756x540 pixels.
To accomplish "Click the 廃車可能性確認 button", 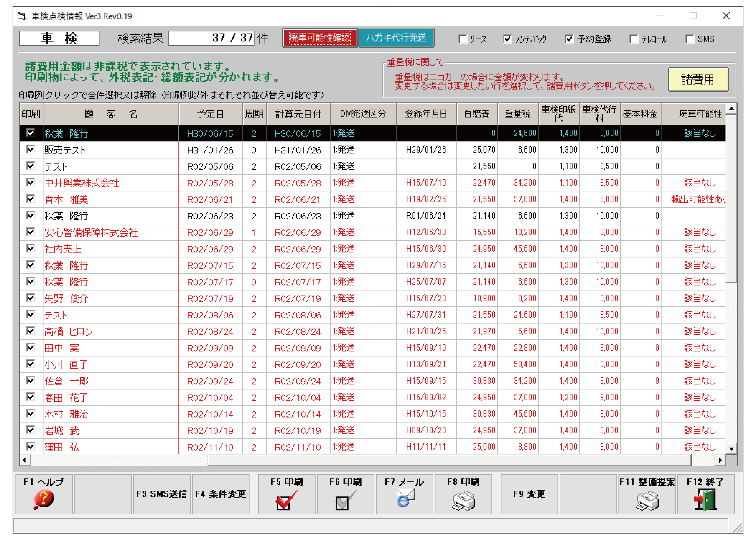I will [x=320, y=38].
